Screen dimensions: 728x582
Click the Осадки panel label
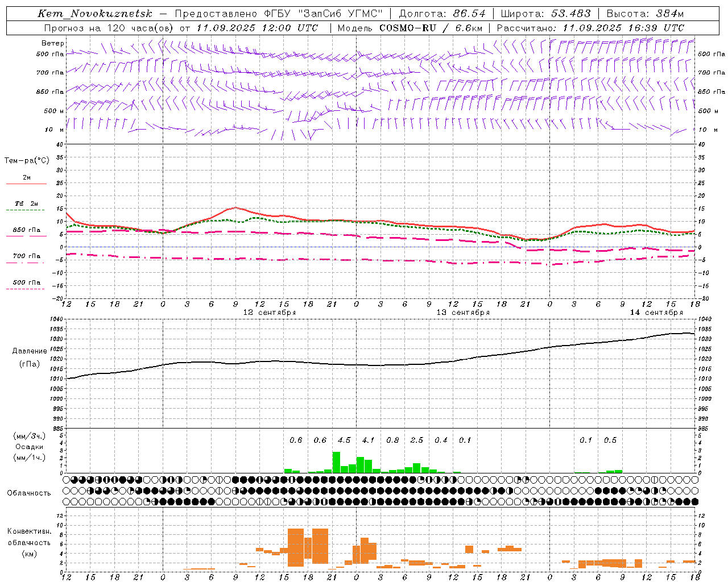[x=29, y=447]
